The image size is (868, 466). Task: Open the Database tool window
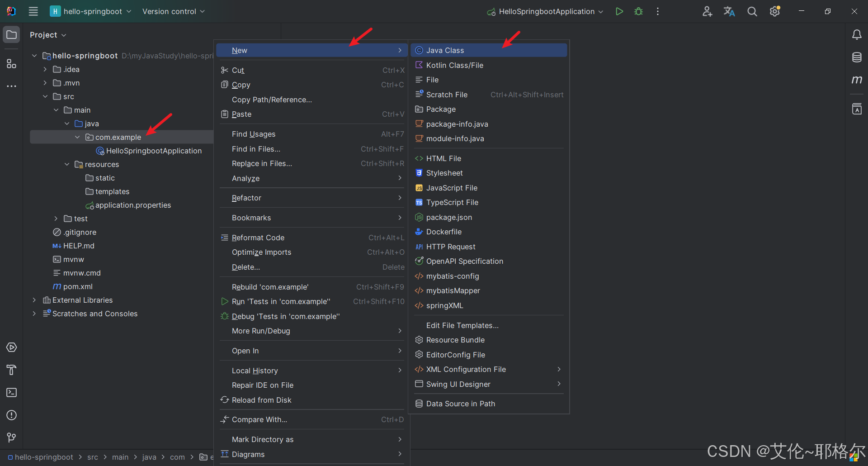pyautogui.click(x=857, y=57)
